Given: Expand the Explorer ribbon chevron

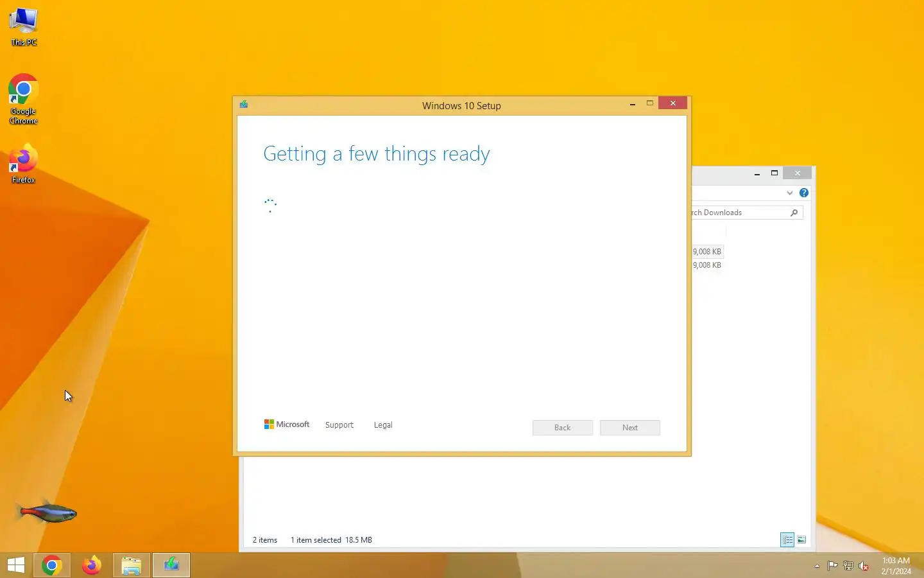Looking at the screenshot, I should point(790,193).
